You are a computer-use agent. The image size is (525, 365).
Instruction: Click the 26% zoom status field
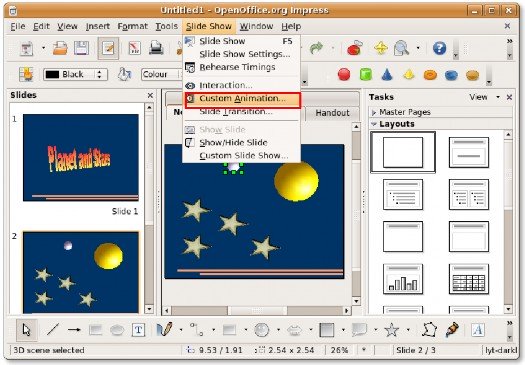click(x=339, y=350)
